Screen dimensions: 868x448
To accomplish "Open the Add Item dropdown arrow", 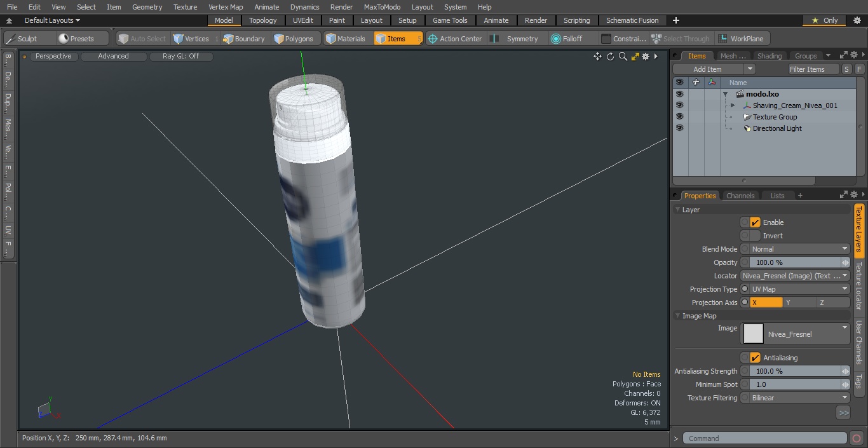I will (750, 69).
